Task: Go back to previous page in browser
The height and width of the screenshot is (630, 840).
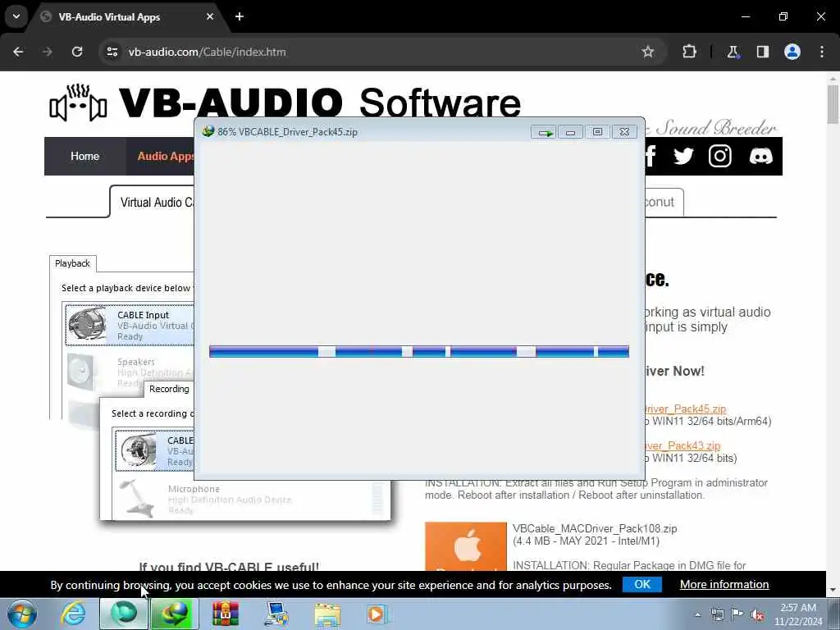Action: 18,52
